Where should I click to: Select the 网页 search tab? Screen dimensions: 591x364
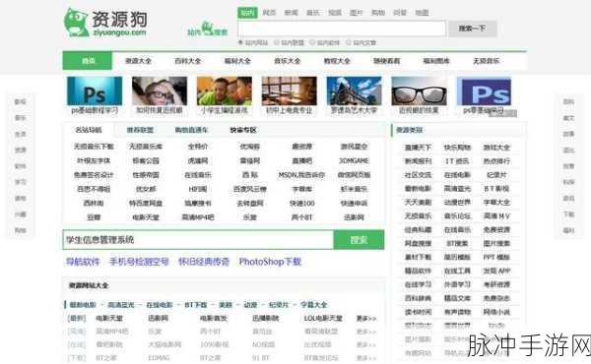pos(269,13)
